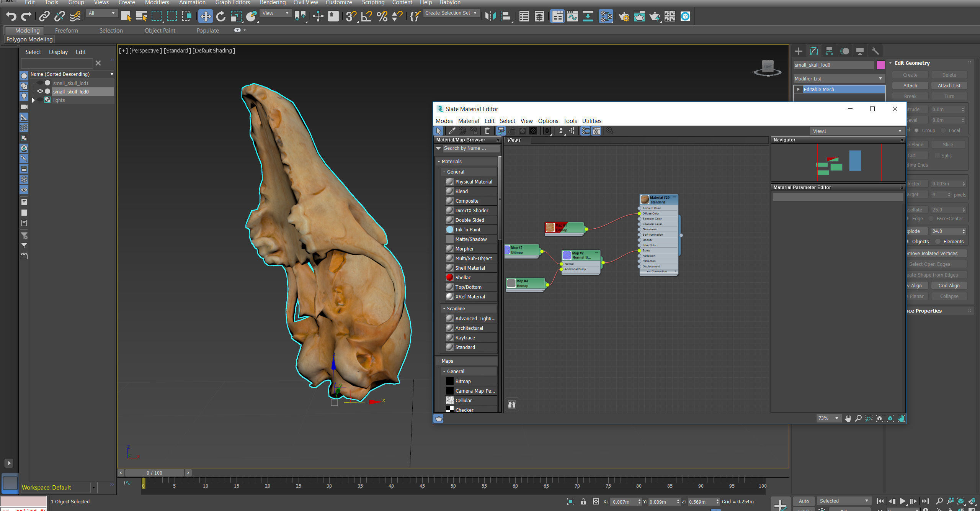The height and width of the screenshot is (511, 980).
Task: Click the binoculars search icon in View1
Action: 512,404
